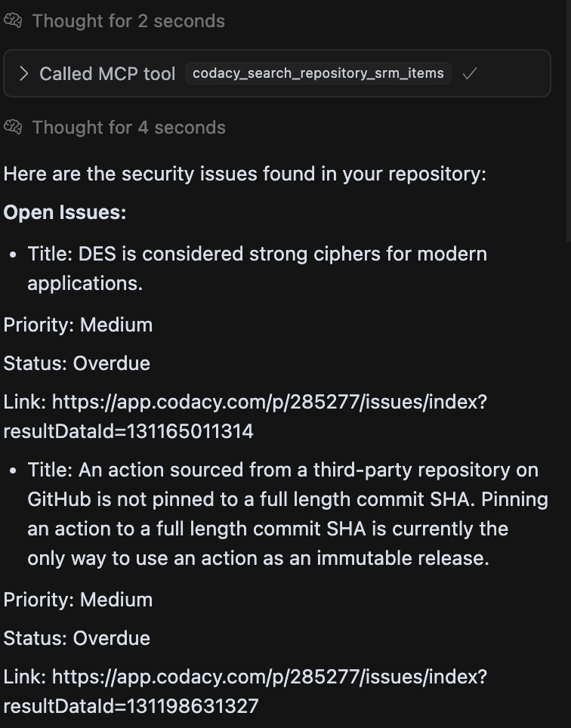Screen dimensions: 571x728
Task: Click the codacy_search_repository_srm_items tool badge
Action: pos(318,73)
